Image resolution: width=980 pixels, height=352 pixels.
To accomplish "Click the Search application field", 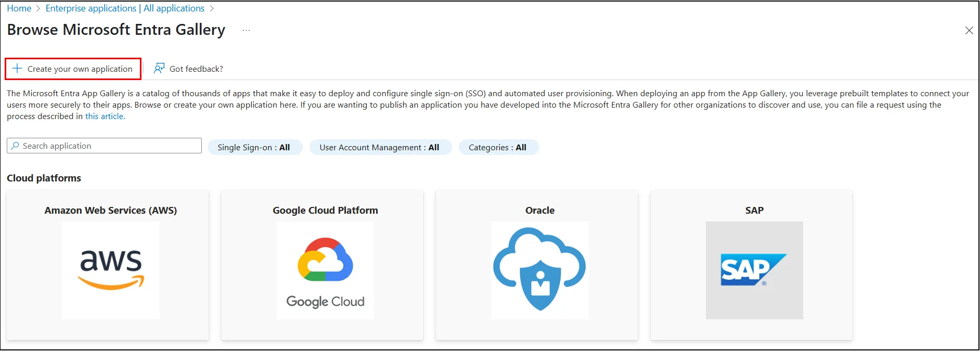I will tap(104, 146).
